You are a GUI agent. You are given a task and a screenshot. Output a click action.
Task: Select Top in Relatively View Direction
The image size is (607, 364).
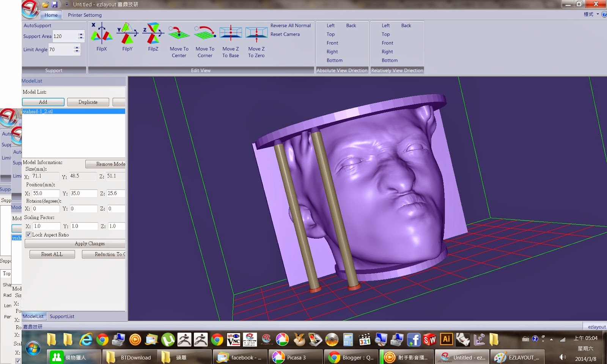point(386,34)
